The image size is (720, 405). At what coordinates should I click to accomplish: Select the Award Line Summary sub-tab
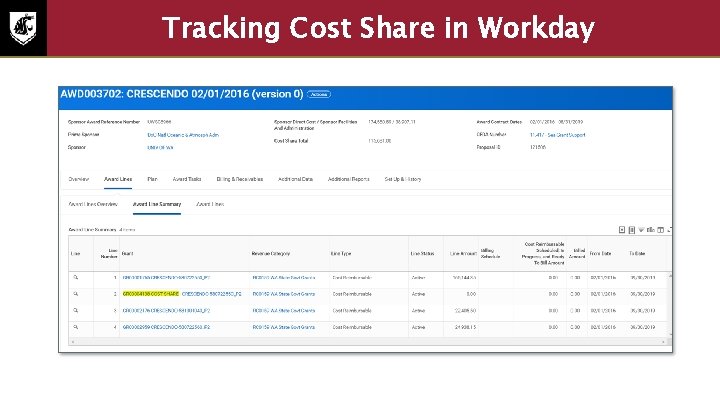tap(157, 204)
